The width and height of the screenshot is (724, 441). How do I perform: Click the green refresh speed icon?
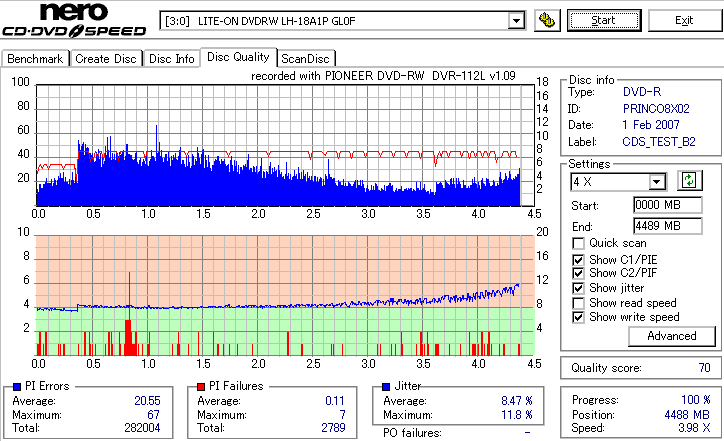(x=689, y=180)
